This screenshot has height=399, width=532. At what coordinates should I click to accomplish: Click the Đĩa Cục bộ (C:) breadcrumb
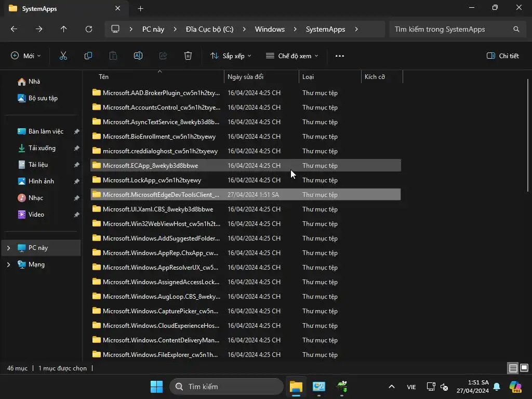point(210,29)
